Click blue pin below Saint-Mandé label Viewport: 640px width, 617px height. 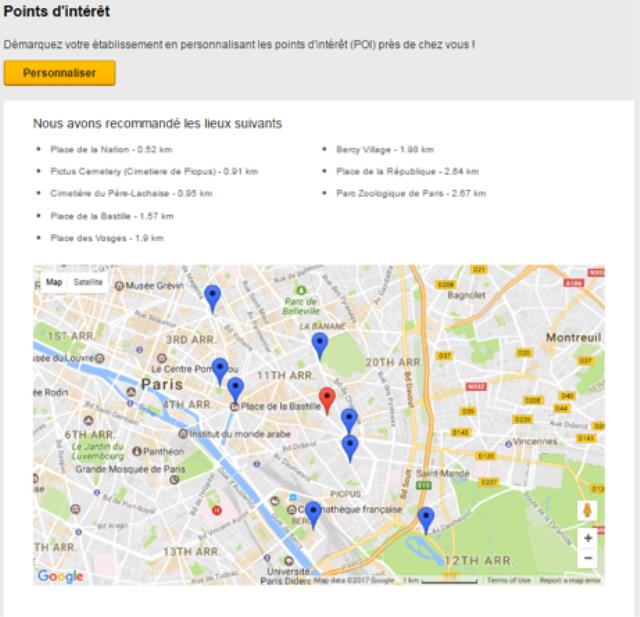point(426,520)
